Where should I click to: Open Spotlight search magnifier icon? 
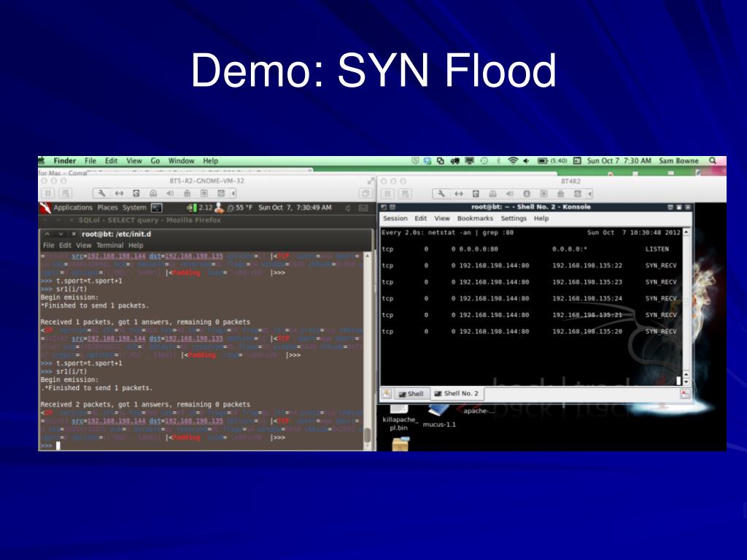[x=713, y=160]
